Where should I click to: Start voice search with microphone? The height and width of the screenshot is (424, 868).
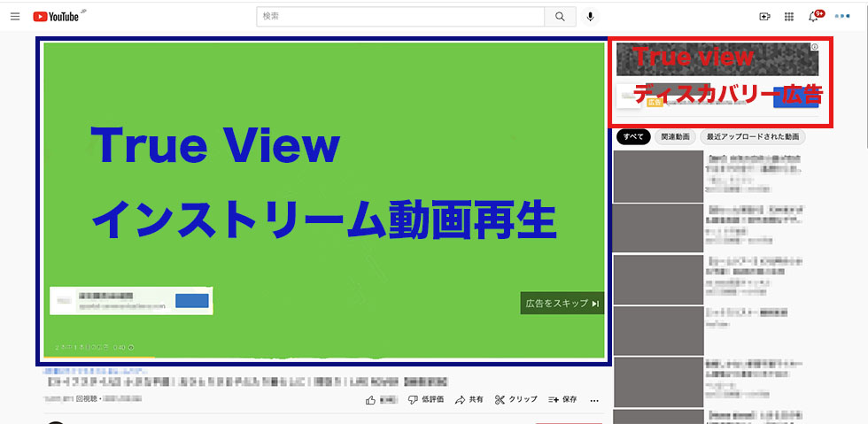(x=591, y=17)
